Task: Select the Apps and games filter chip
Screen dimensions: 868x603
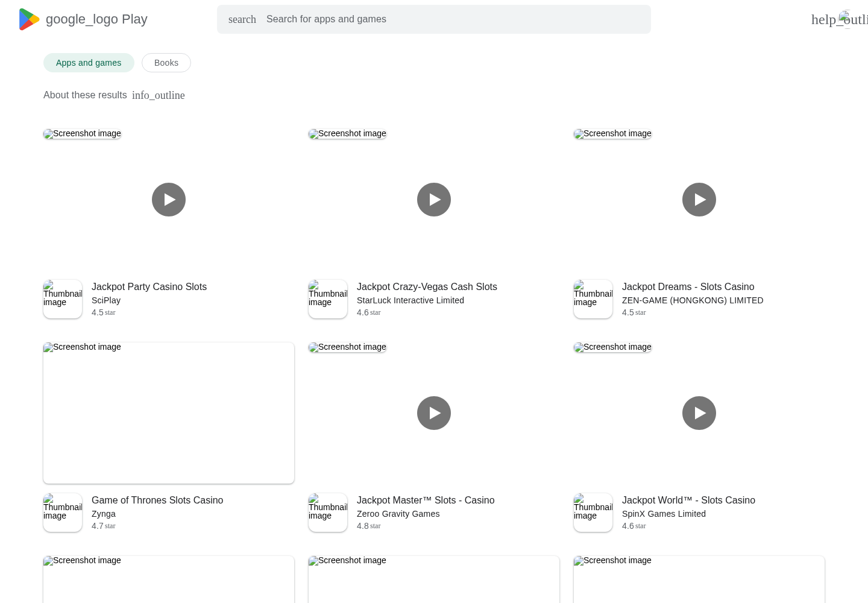Action: tap(89, 63)
